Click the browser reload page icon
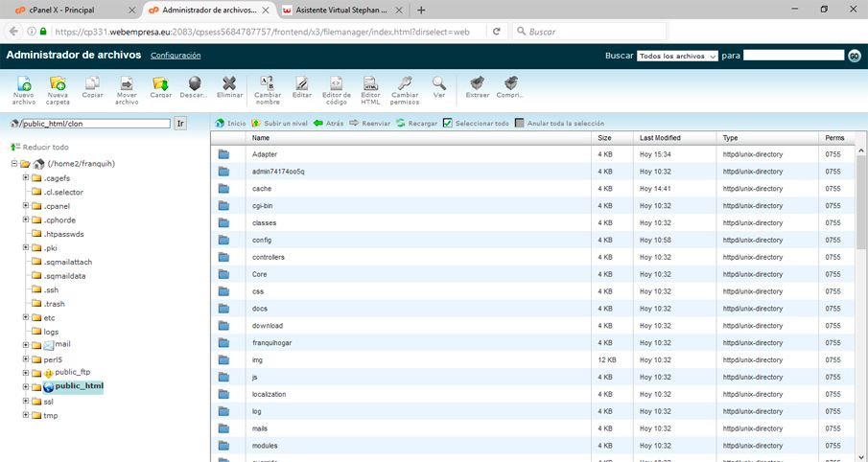868x462 pixels. pos(497,32)
